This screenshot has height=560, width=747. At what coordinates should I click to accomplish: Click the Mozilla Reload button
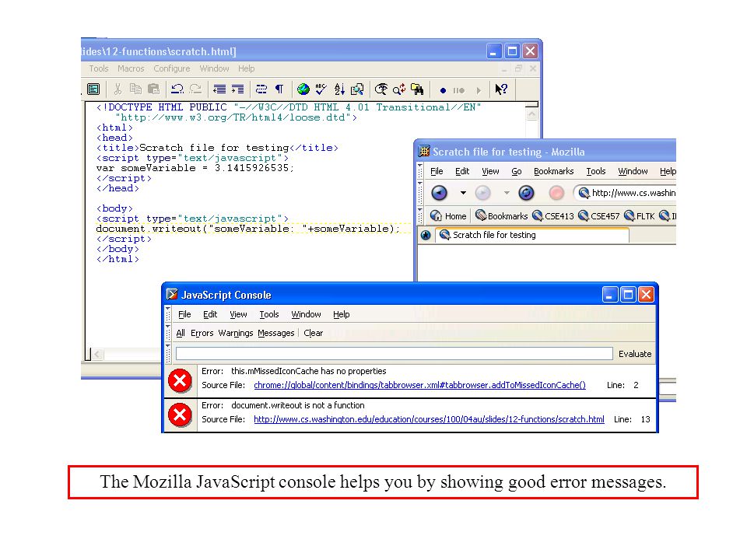(526, 193)
